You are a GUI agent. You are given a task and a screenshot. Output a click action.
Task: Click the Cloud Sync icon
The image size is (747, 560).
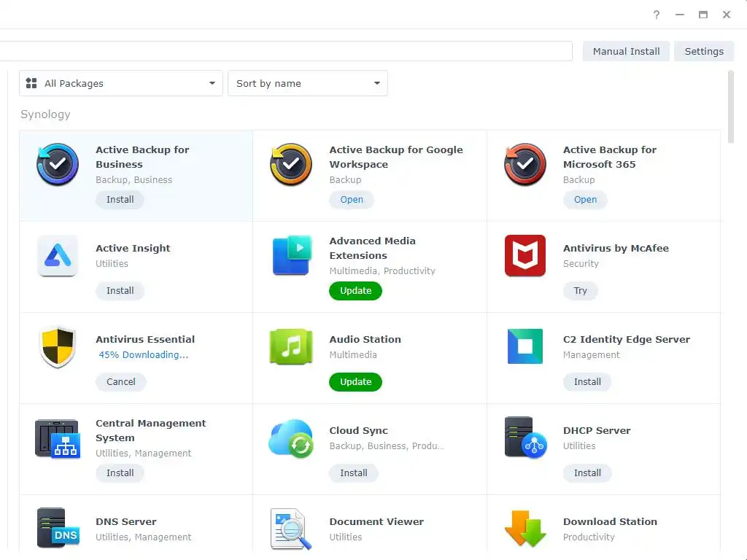291,438
